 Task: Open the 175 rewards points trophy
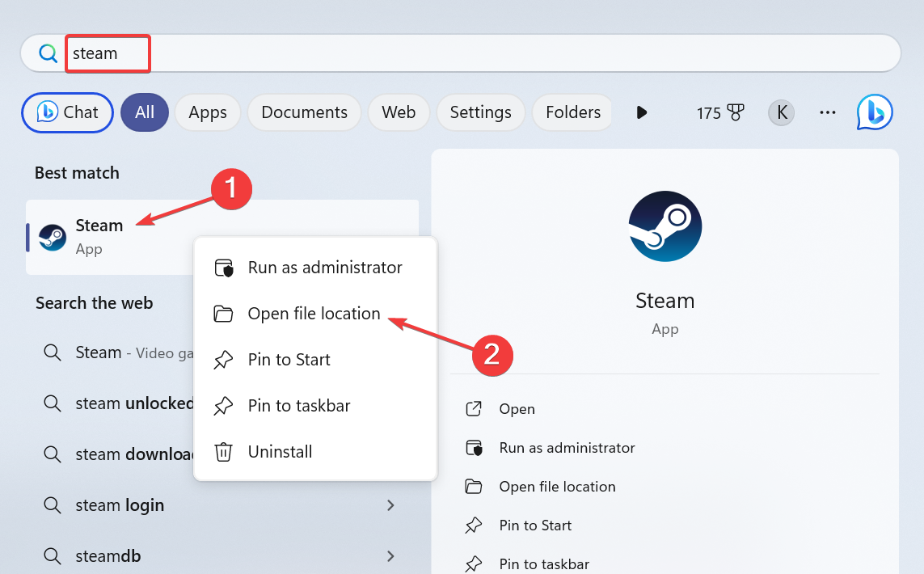[x=720, y=112]
